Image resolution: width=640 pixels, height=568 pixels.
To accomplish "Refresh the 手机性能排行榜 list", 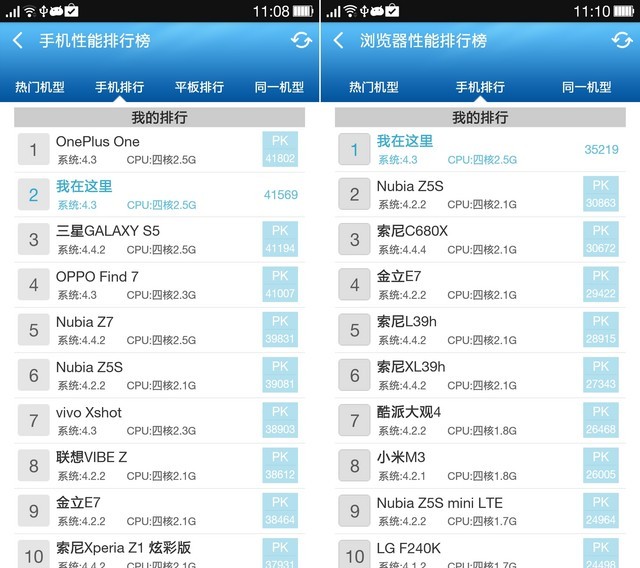I will [x=301, y=40].
